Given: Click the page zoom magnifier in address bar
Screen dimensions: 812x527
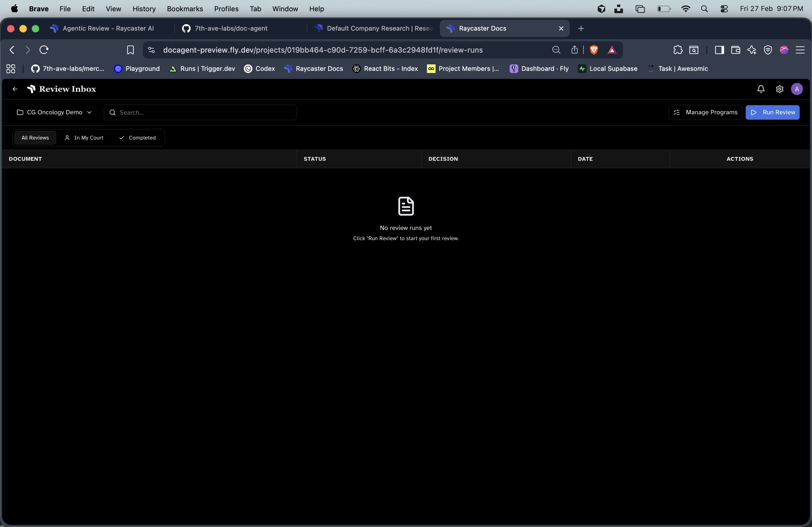Looking at the screenshot, I should click(x=556, y=50).
